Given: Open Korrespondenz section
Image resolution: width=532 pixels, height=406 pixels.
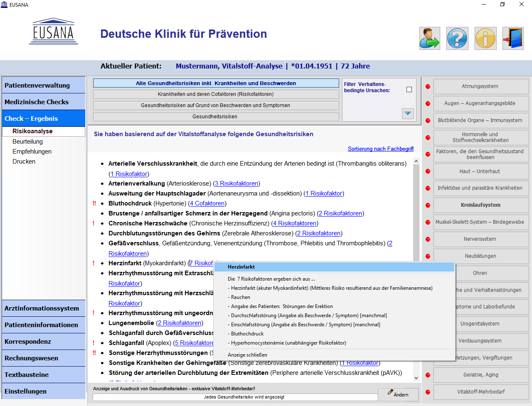Looking at the screenshot, I should click(x=44, y=341).
